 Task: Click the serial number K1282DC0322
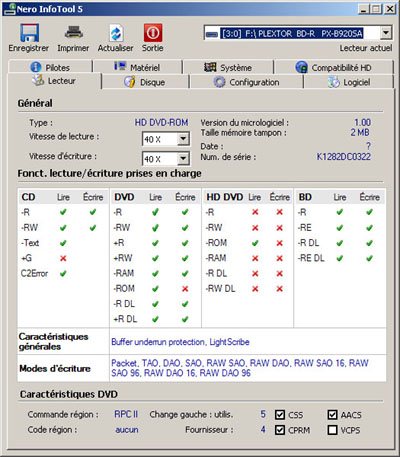click(x=343, y=157)
